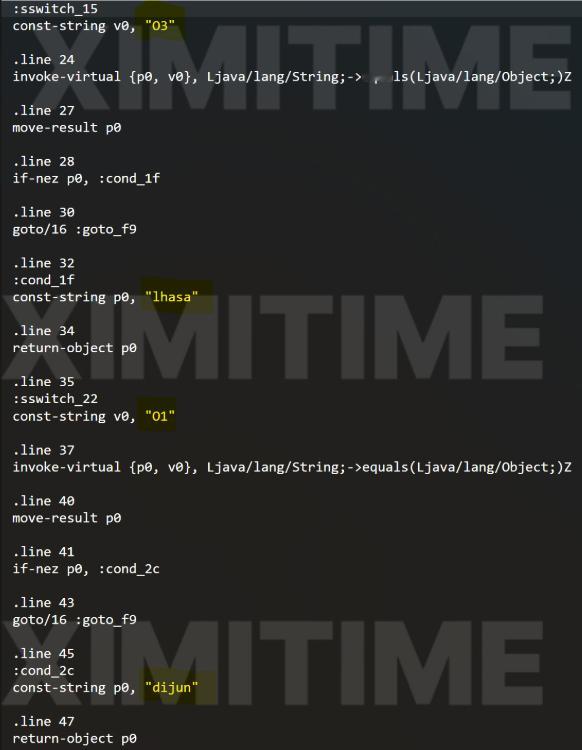Click the if-nez :cond_1f instruction

86,178
